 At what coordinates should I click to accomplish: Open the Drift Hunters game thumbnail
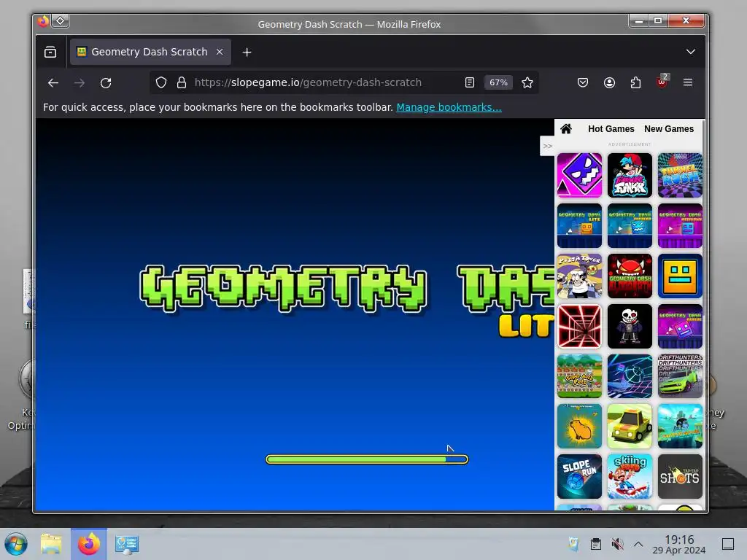pos(680,376)
